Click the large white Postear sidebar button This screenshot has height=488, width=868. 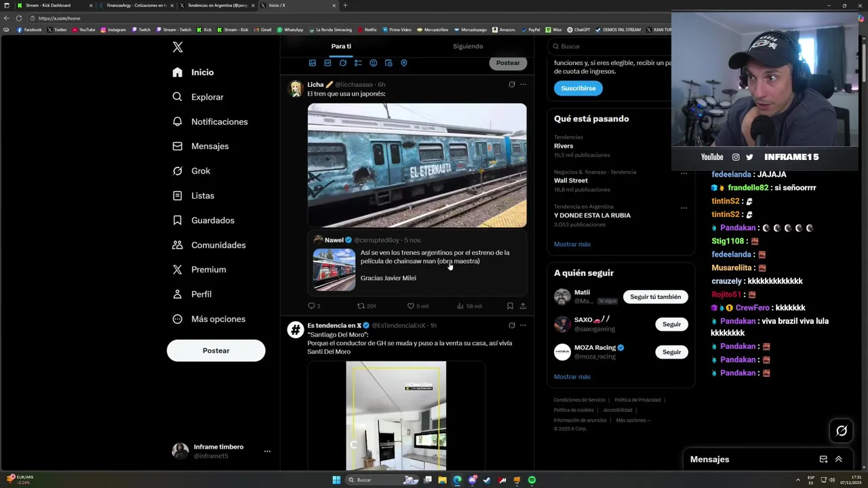coord(216,350)
